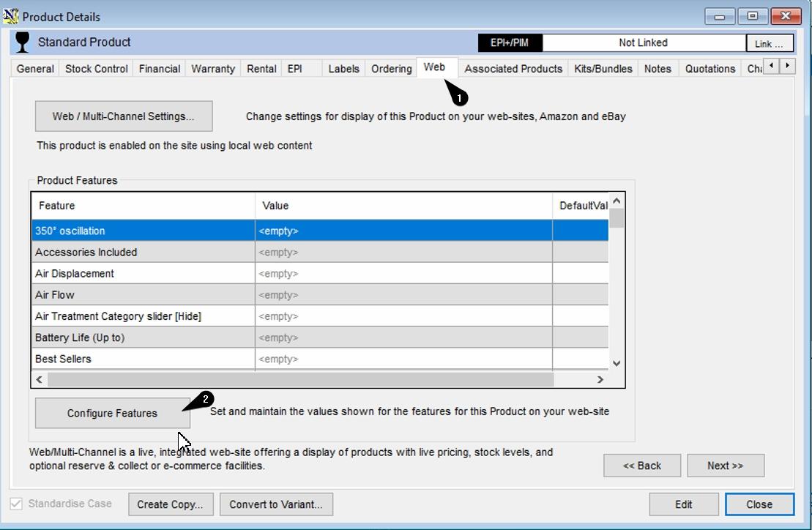Click the Standard Product glass icon
The height and width of the screenshot is (530, 812).
coord(22,42)
